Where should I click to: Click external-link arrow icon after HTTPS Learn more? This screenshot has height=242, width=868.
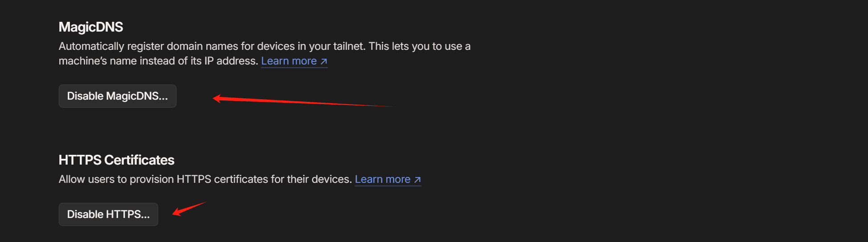(x=418, y=180)
